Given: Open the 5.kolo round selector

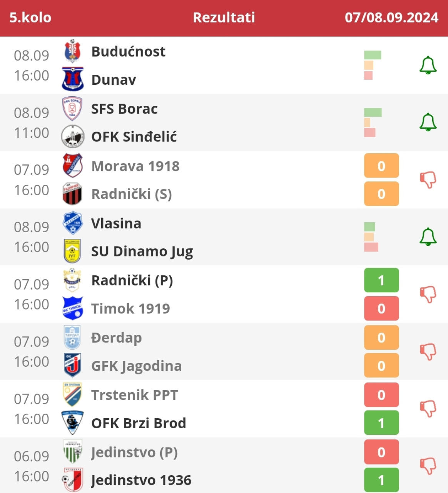Looking at the screenshot, I should tap(30, 18).
